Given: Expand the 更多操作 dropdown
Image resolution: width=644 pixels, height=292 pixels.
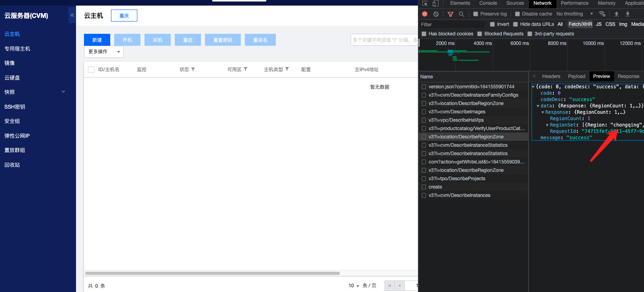Looking at the screenshot, I should click(104, 52).
